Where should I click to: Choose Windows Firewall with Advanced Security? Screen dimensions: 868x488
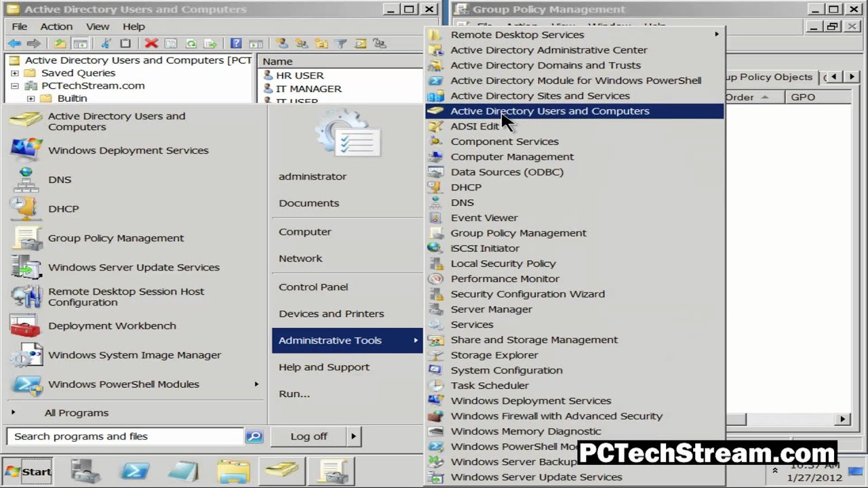tap(574, 416)
